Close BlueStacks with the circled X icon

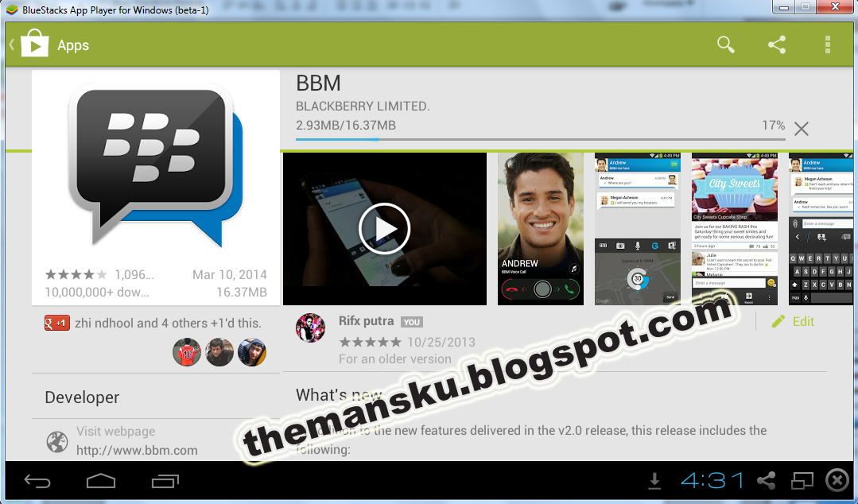coord(837,480)
